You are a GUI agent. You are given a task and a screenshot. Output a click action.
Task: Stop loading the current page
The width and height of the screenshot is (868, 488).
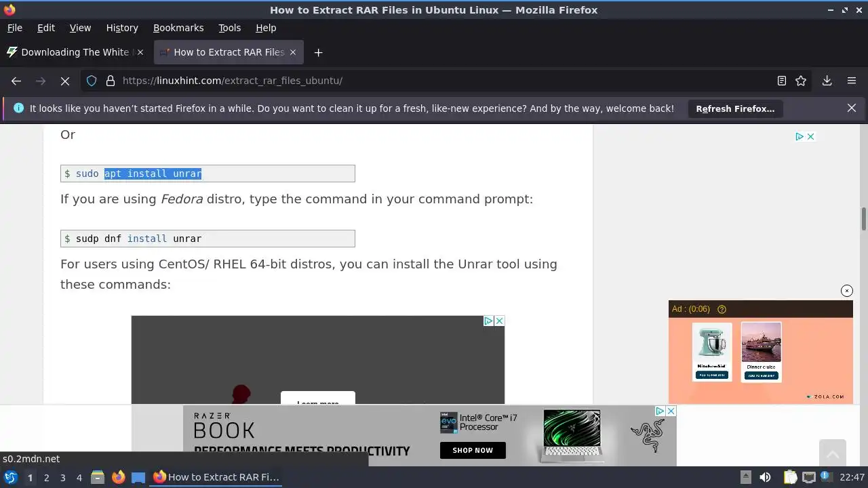point(65,81)
